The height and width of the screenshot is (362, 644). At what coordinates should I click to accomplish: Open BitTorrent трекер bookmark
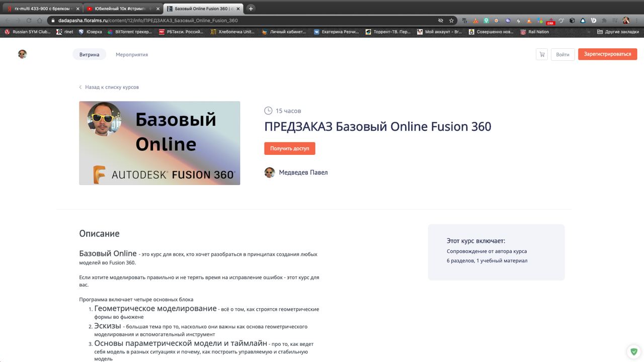point(131,32)
